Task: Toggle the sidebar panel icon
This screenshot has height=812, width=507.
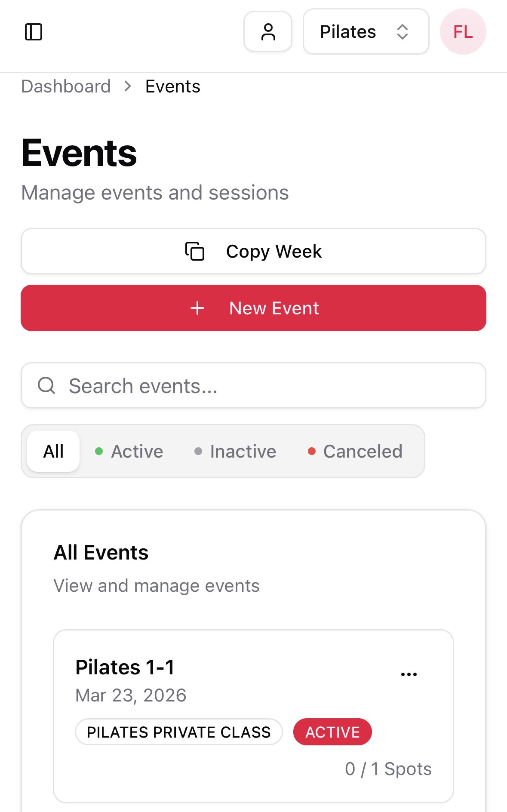Action: [x=34, y=32]
